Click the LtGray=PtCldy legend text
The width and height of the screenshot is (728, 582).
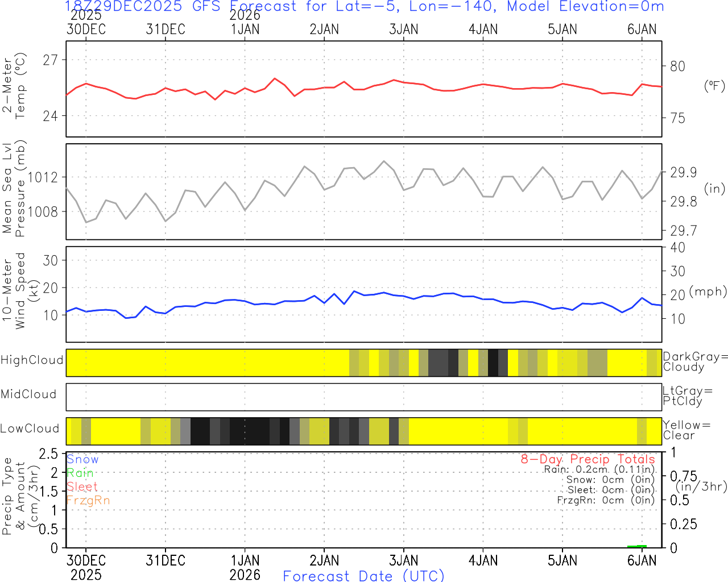click(x=687, y=396)
